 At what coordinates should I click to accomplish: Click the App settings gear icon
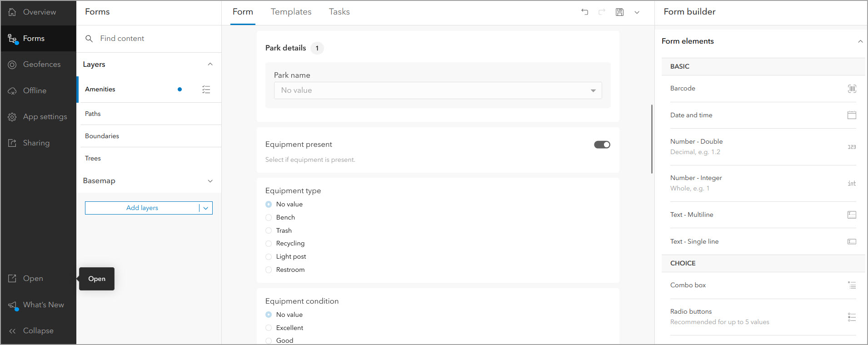(x=12, y=117)
